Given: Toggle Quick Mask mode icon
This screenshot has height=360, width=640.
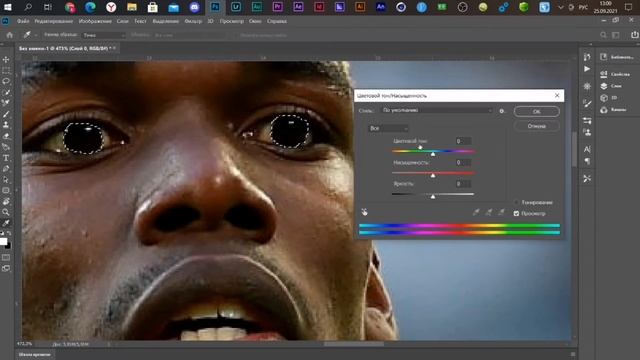Looking at the screenshot, I should point(6,258).
